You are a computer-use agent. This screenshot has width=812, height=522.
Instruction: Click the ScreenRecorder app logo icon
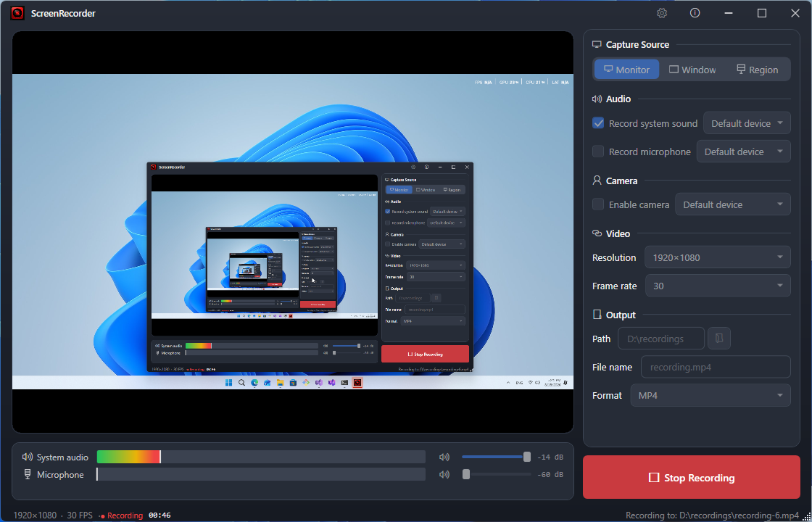coord(17,14)
